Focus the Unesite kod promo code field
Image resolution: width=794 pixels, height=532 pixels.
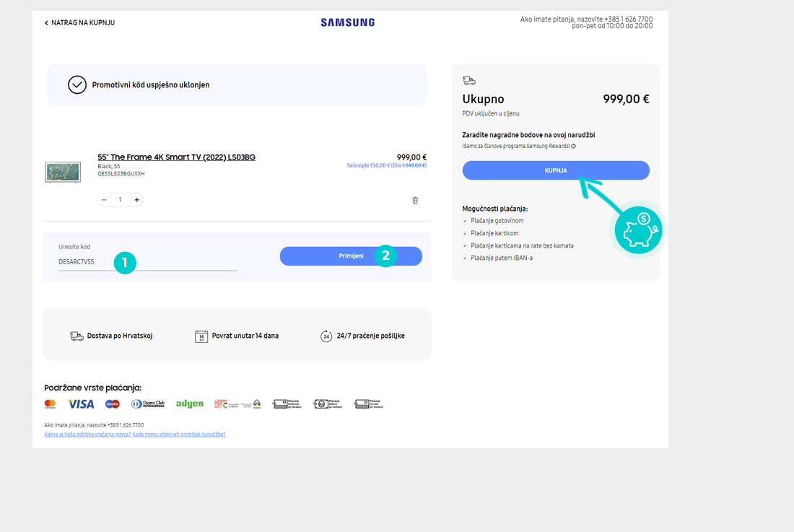coord(148,262)
